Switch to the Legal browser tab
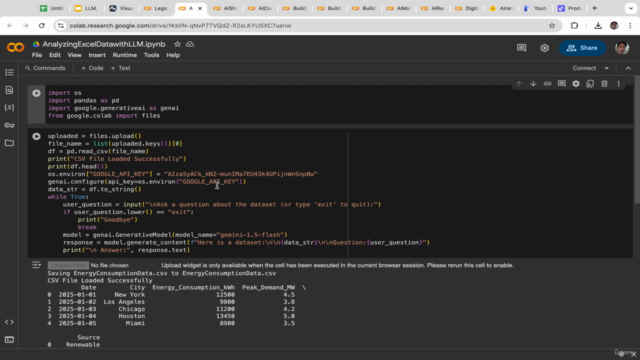This screenshot has width=640, height=360. pyautogui.click(x=156, y=8)
